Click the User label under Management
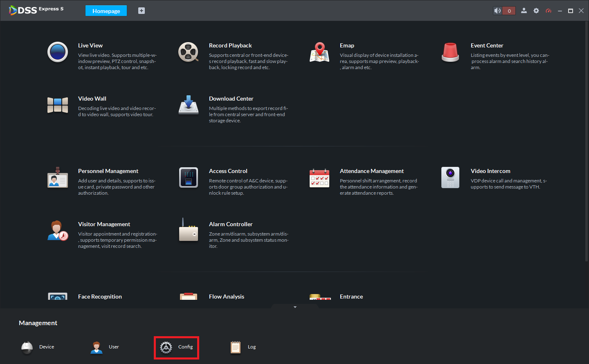Screen dimensions: 589x364 [114, 347]
